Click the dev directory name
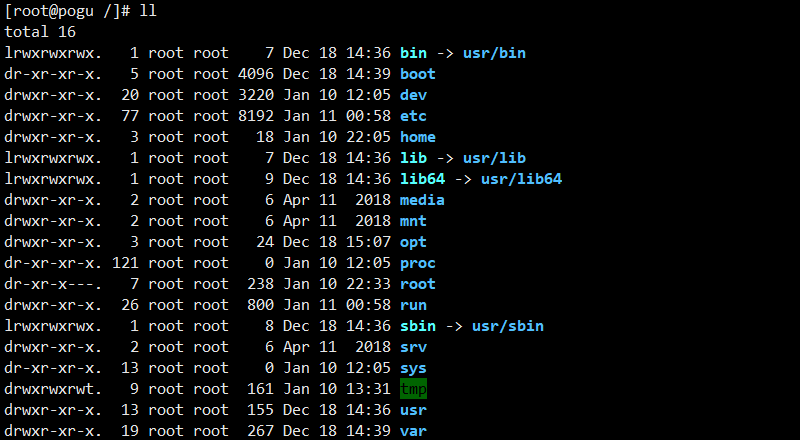The width and height of the screenshot is (800, 440). (x=413, y=95)
